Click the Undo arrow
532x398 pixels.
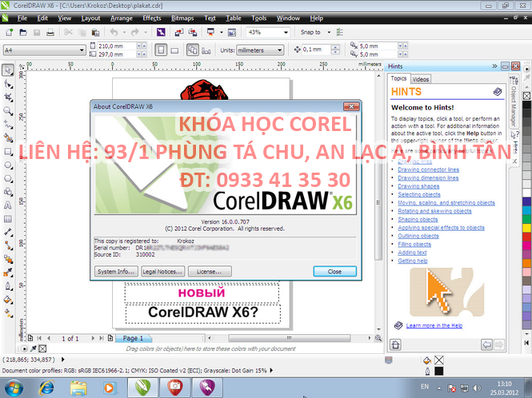coord(114,32)
